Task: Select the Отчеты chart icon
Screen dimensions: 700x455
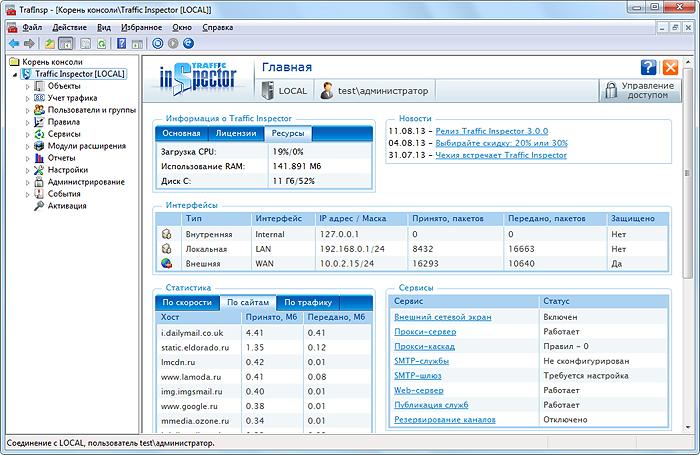Action: (39, 158)
